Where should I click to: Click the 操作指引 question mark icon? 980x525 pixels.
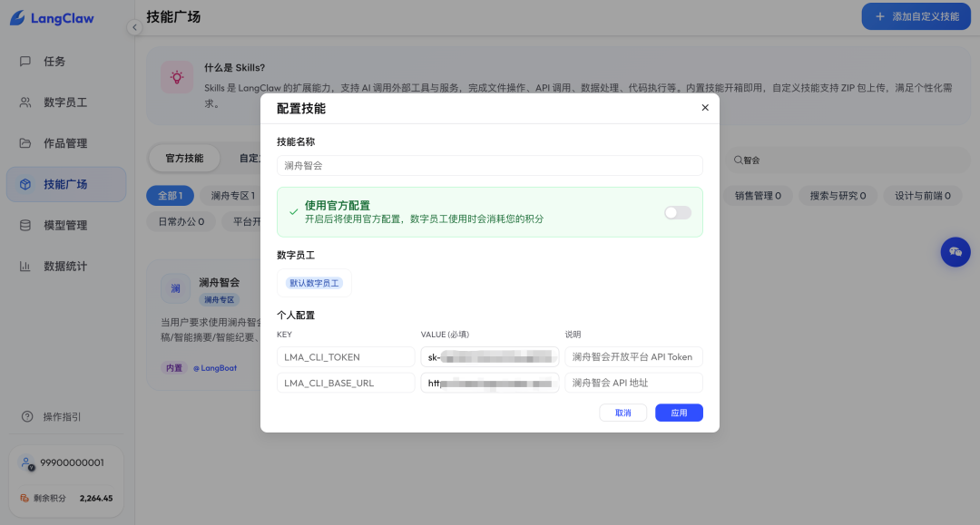[27, 416]
